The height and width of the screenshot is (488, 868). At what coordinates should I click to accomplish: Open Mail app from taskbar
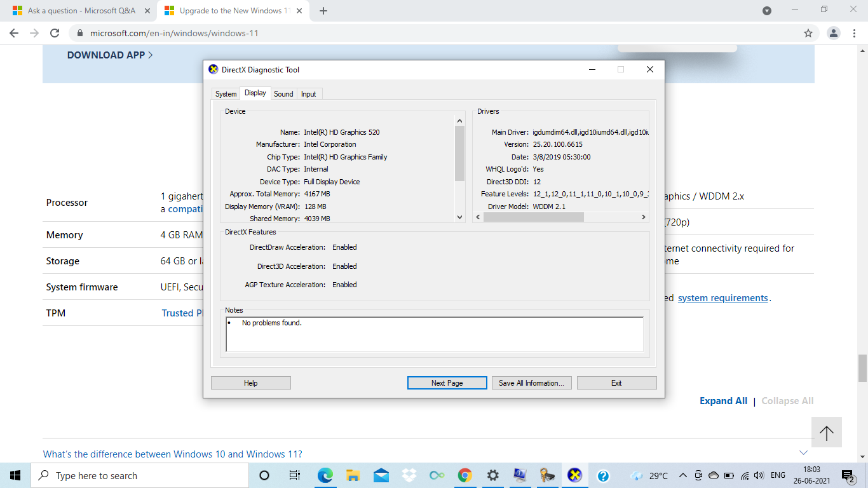pos(381,475)
